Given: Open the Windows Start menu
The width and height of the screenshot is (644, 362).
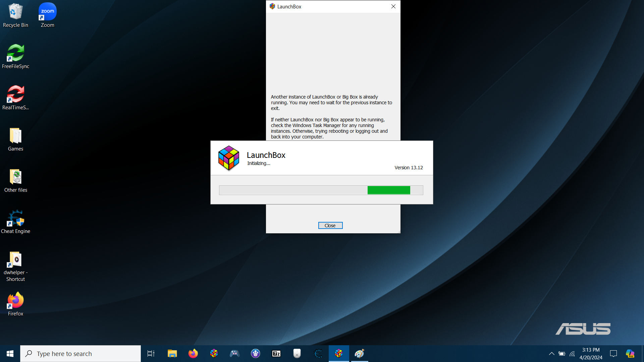Looking at the screenshot, I should (10, 354).
